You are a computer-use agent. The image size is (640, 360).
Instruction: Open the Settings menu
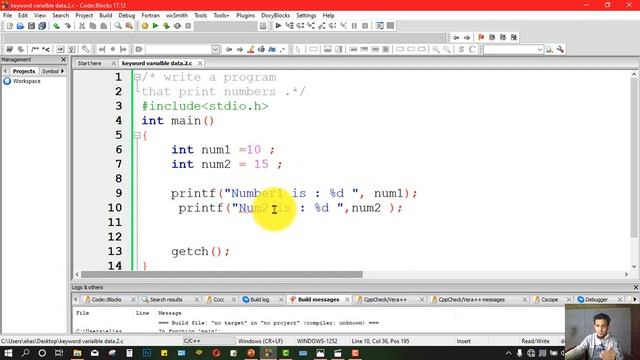coord(306,15)
